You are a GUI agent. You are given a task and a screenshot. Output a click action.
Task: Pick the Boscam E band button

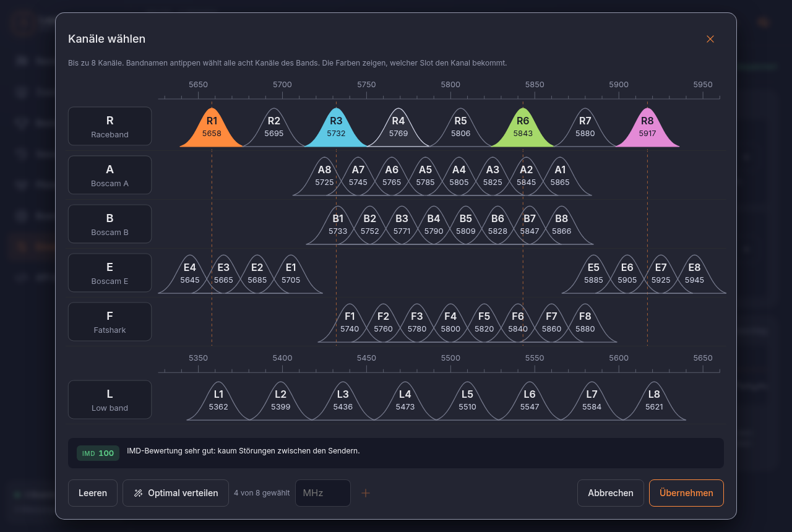[x=110, y=273]
